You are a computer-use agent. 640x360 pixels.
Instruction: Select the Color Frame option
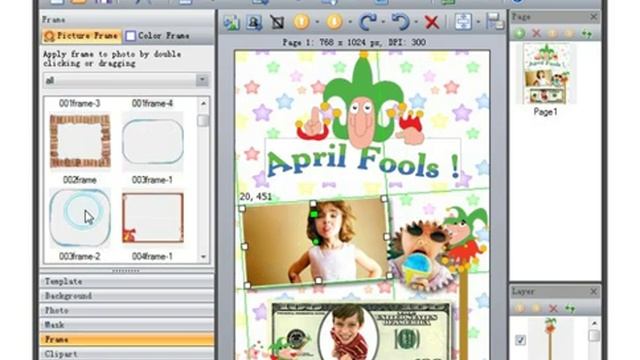(x=158, y=36)
